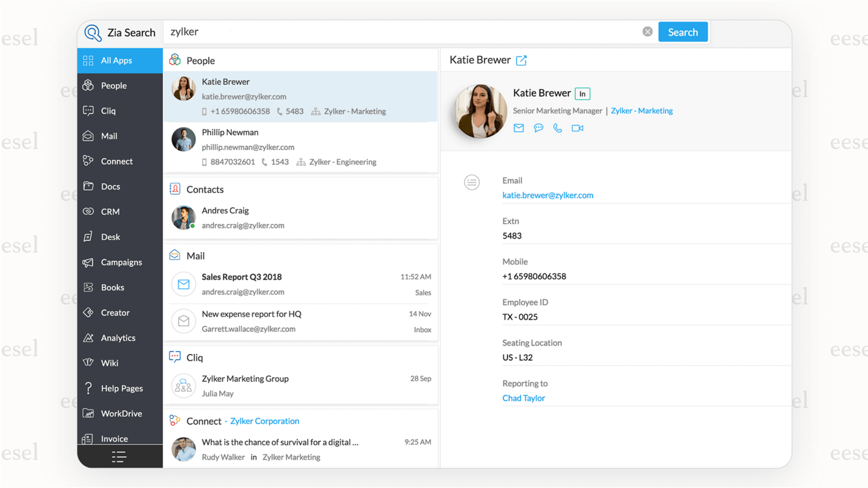The height and width of the screenshot is (488, 868).
Task: Send email via the envelope icon
Action: (x=518, y=128)
